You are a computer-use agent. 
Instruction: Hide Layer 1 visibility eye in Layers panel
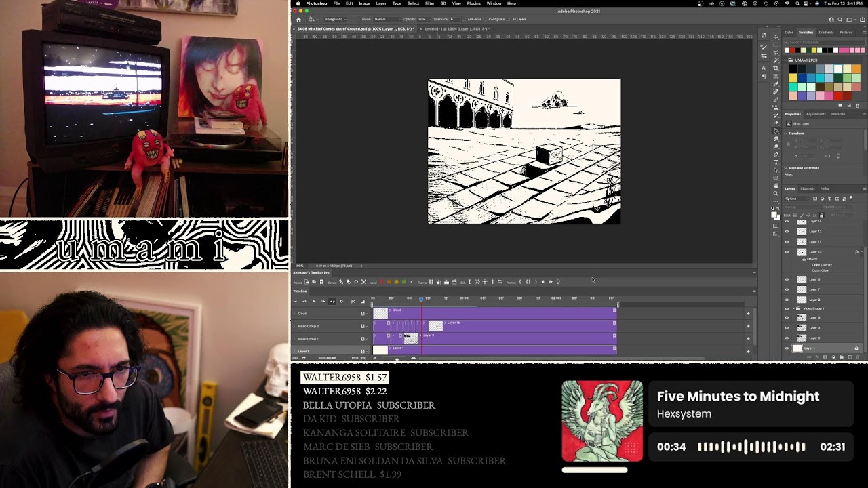[787, 348]
